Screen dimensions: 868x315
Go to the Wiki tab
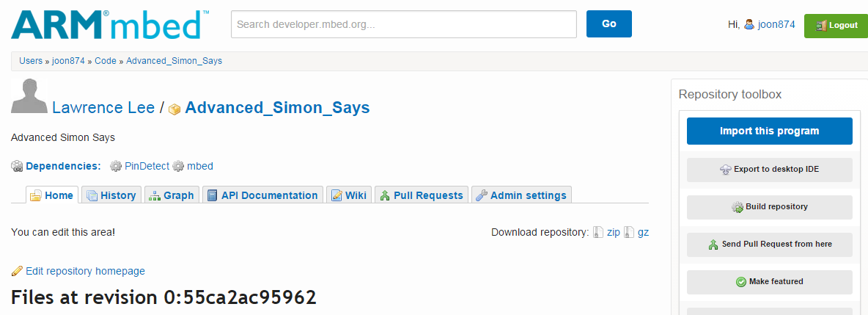pos(348,195)
